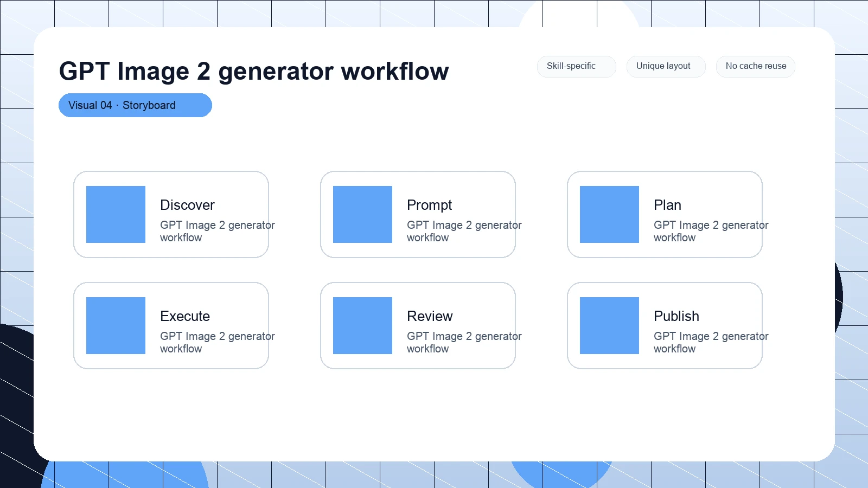Click the description under Prompt

(x=464, y=231)
